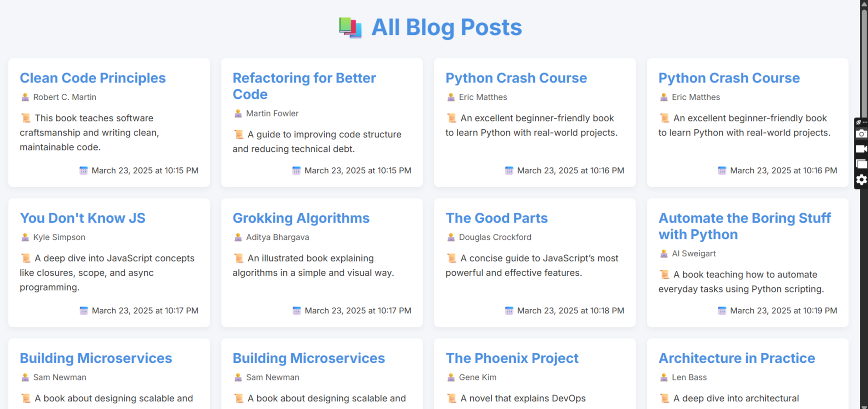This screenshot has width=868, height=409.
Task: Open the You Don't Know JS post
Action: 82,218
